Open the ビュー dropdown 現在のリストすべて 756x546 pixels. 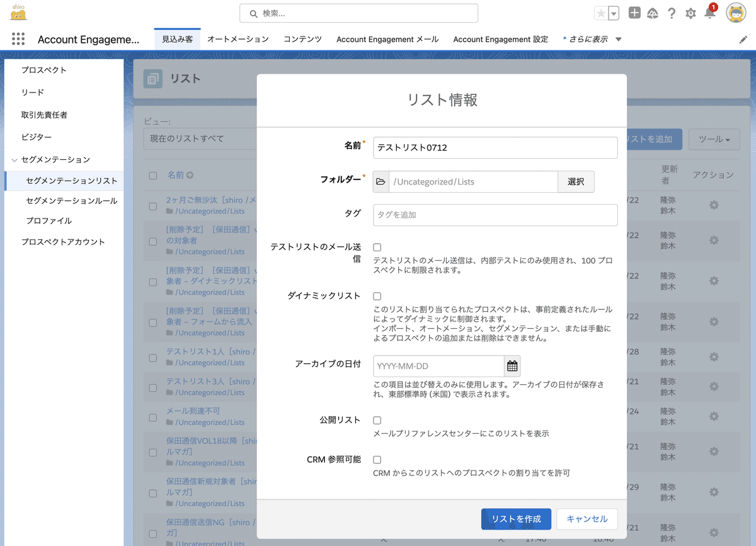(x=200, y=139)
